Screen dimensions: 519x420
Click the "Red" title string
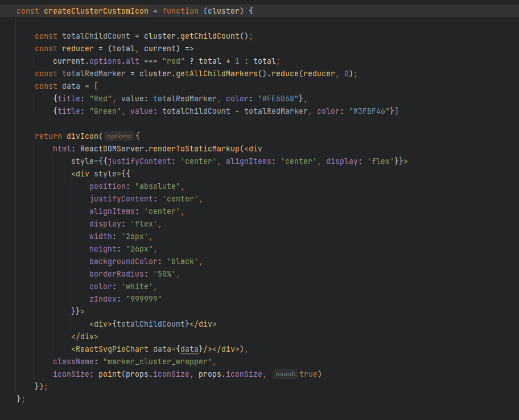[101, 98]
